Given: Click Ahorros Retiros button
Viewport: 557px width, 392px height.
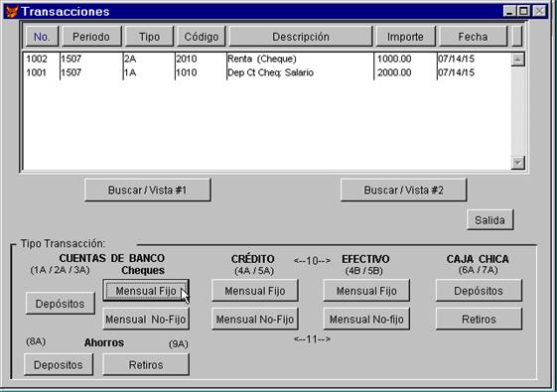Looking at the screenshot, I should pos(146,364).
